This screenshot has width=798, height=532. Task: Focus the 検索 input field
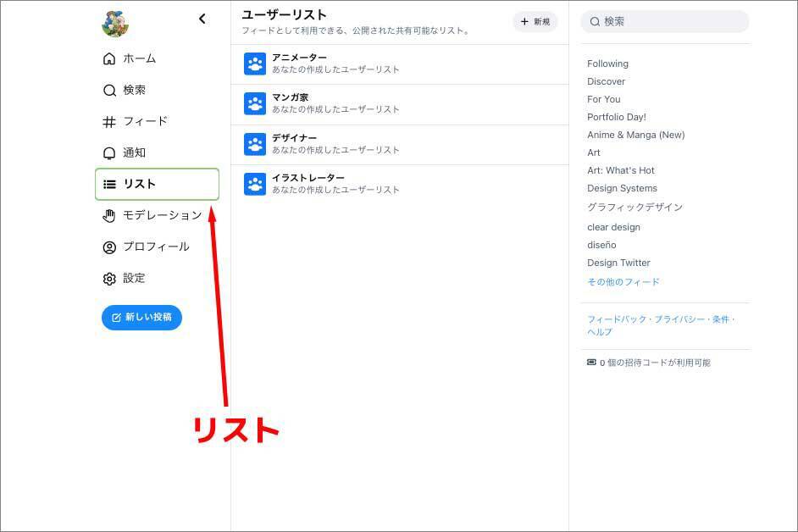671,21
